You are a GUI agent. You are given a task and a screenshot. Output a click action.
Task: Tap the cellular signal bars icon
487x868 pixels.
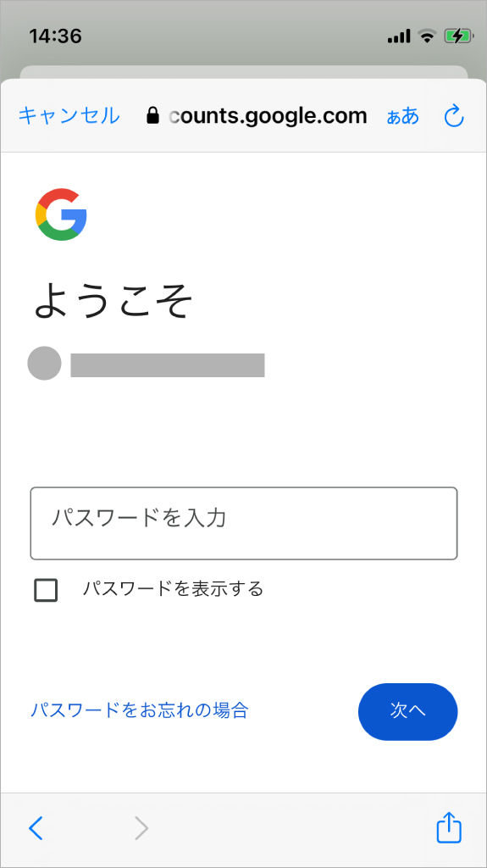[399, 36]
